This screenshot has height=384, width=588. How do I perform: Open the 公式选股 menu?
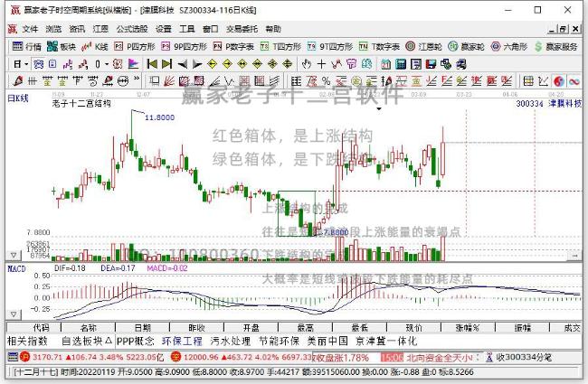pos(132,29)
